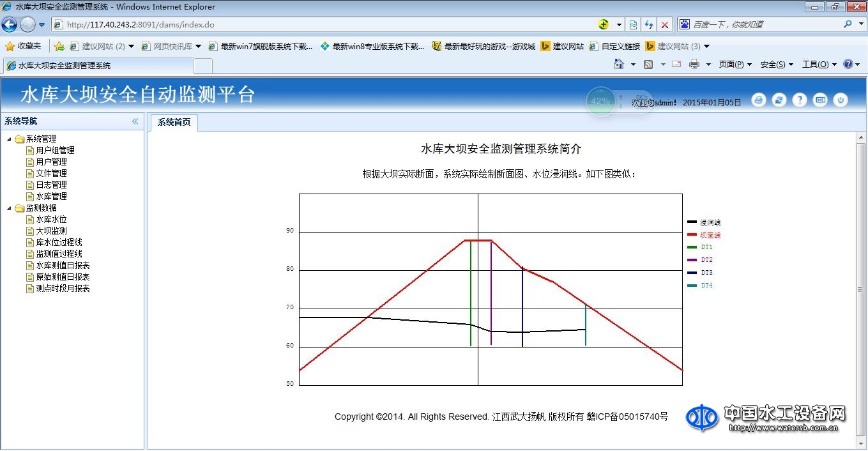The height and width of the screenshot is (451, 868).
Task: Click the print icon in the platform header
Action: (758, 100)
